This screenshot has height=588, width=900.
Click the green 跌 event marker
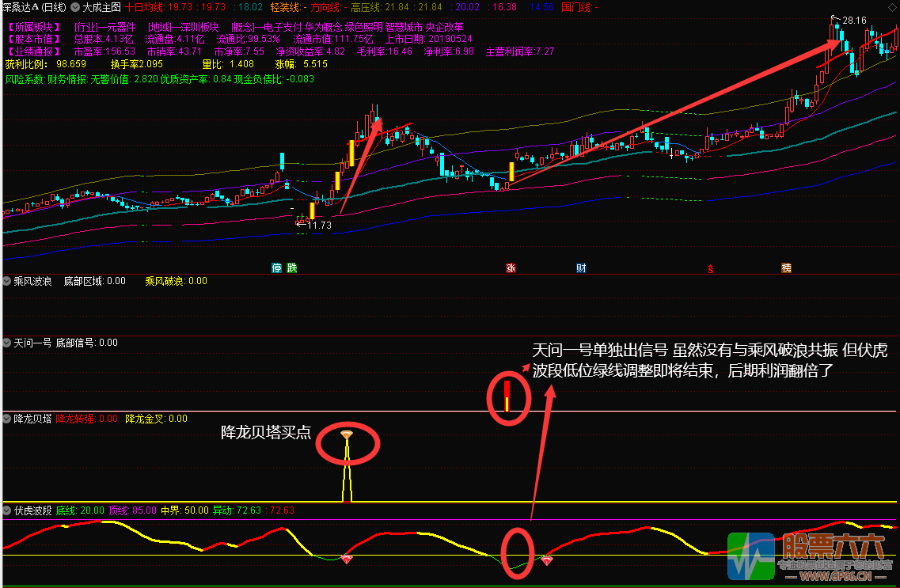(x=291, y=267)
